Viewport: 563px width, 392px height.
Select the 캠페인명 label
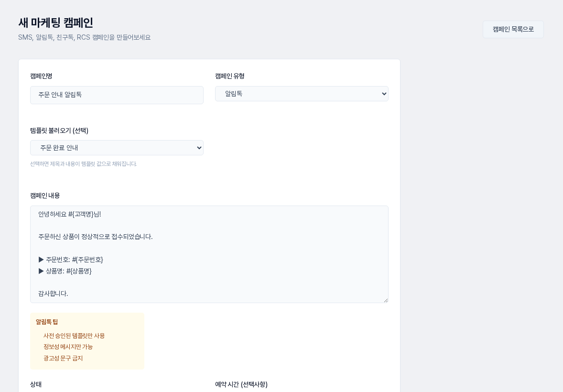(41, 76)
